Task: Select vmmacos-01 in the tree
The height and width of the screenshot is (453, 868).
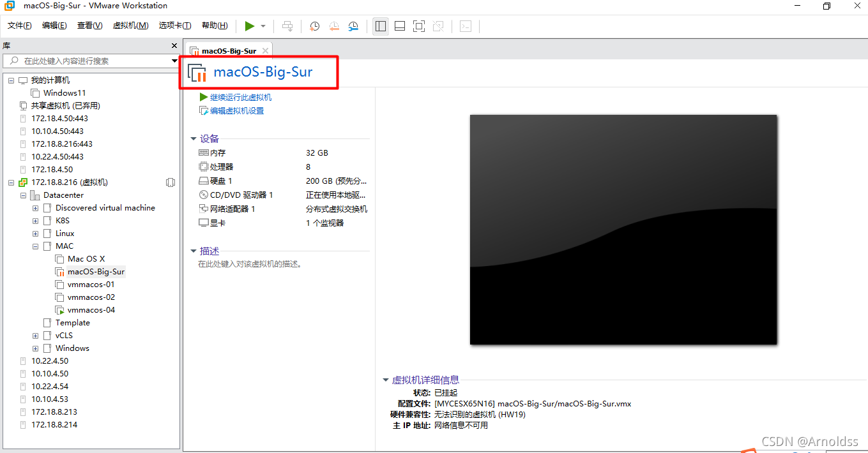Action: coord(91,285)
